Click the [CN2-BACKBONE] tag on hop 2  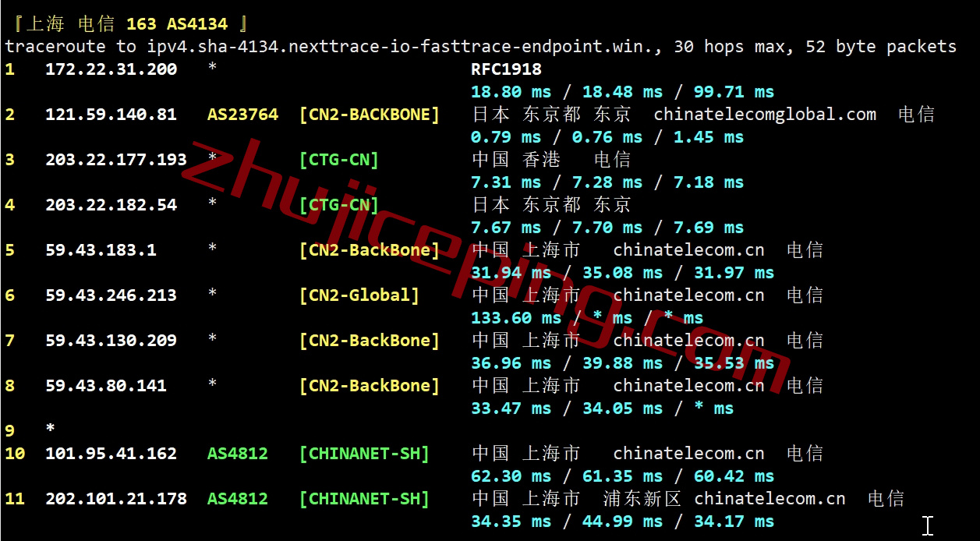click(x=370, y=115)
